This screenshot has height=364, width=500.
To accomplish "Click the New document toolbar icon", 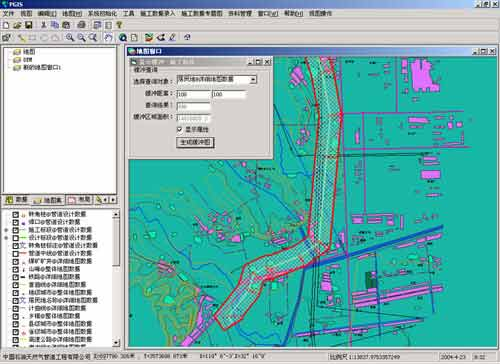I will (6, 25).
